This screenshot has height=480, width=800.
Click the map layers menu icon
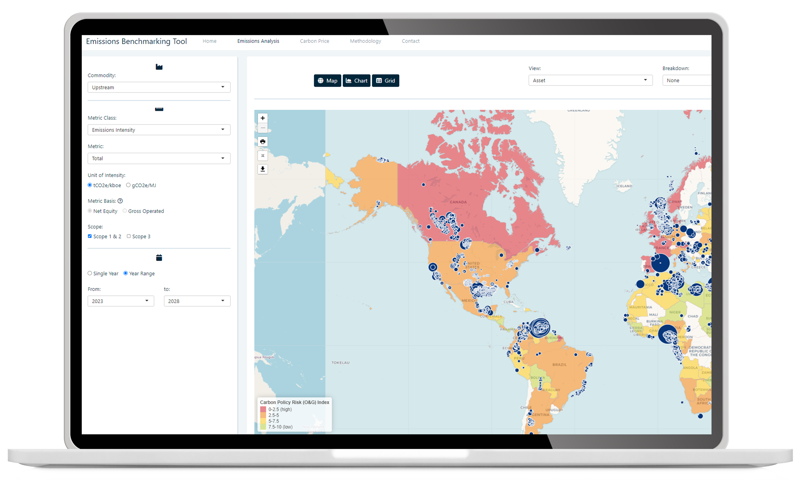pyautogui.click(x=263, y=155)
